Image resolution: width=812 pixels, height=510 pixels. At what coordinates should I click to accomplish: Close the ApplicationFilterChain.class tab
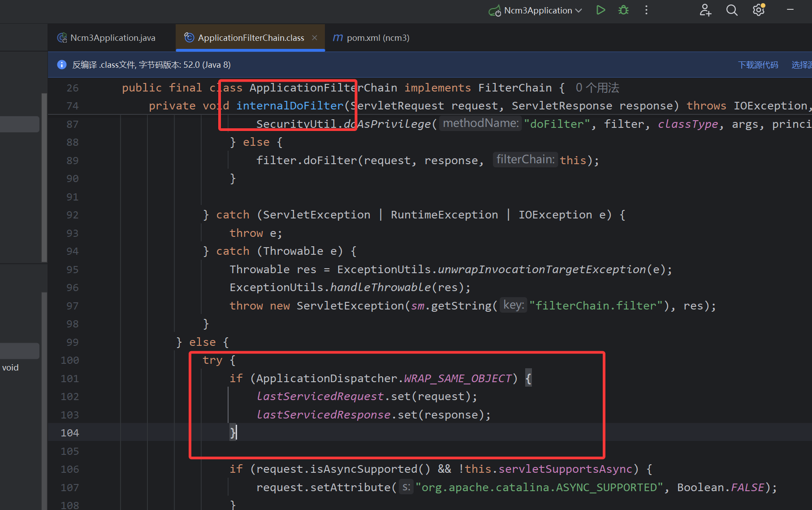point(315,38)
